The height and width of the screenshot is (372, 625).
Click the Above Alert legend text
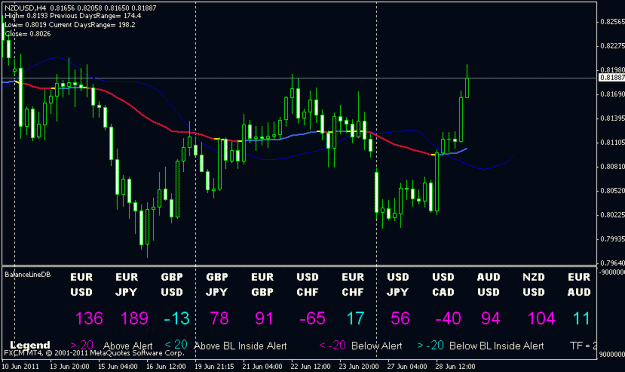[128, 346]
